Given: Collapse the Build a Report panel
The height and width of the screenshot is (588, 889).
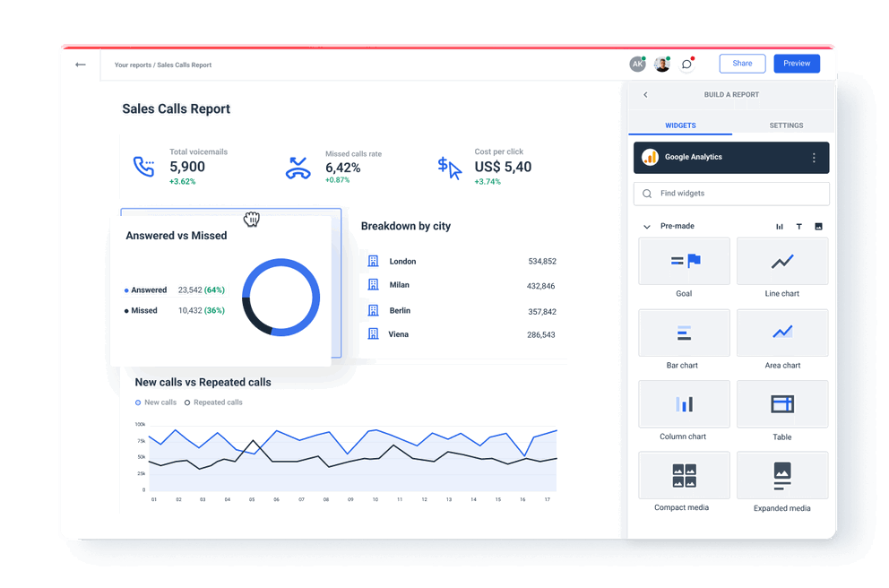Looking at the screenshot, I should [x=645, y=94].
